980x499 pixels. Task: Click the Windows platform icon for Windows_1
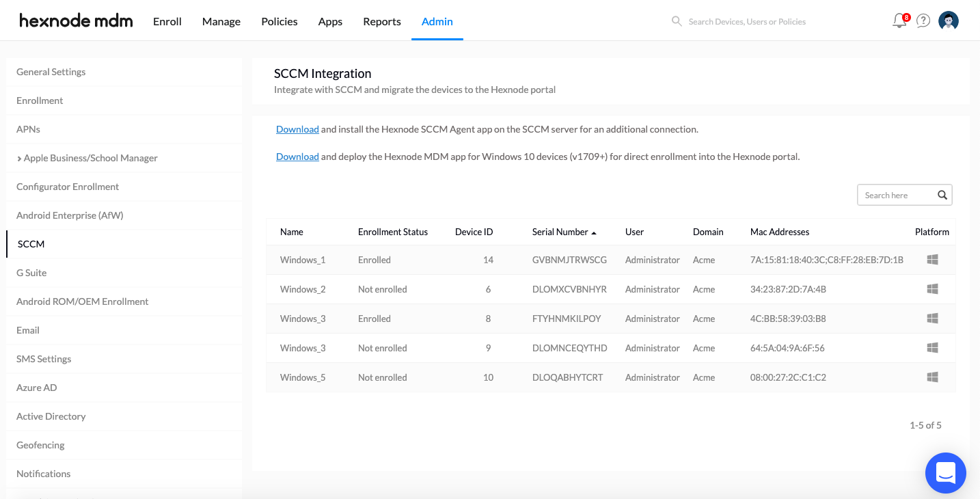(x=932, y=260)
